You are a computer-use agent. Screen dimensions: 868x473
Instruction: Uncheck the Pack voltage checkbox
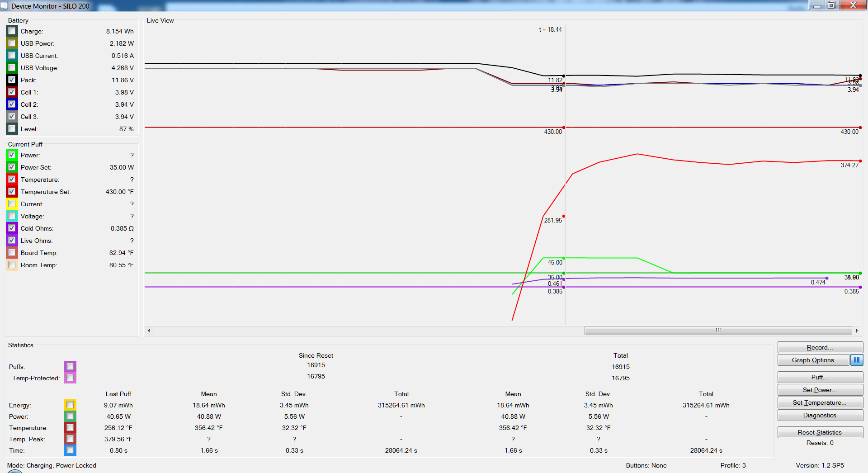(12, 80)
